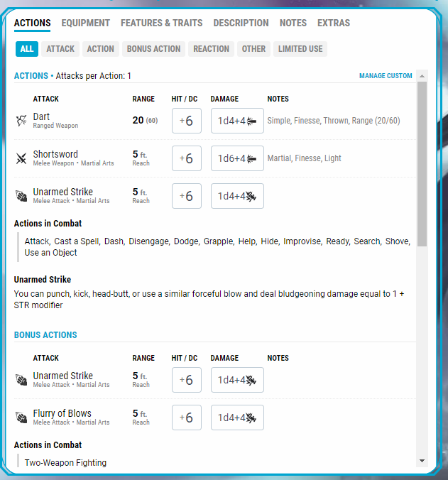Open the Dart attack name
448x480 pixels.
point(41,116)
